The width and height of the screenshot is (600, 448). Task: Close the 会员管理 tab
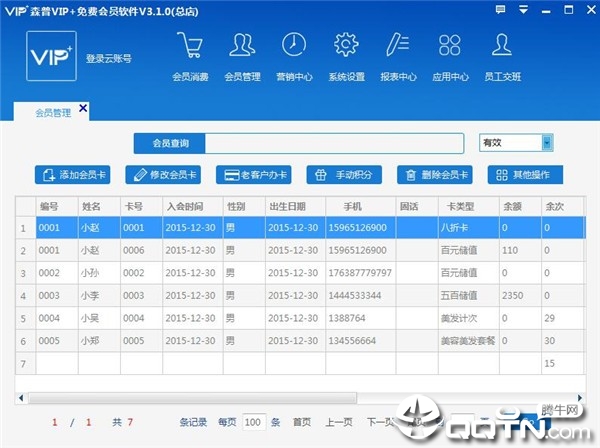[x=83, y=108]
